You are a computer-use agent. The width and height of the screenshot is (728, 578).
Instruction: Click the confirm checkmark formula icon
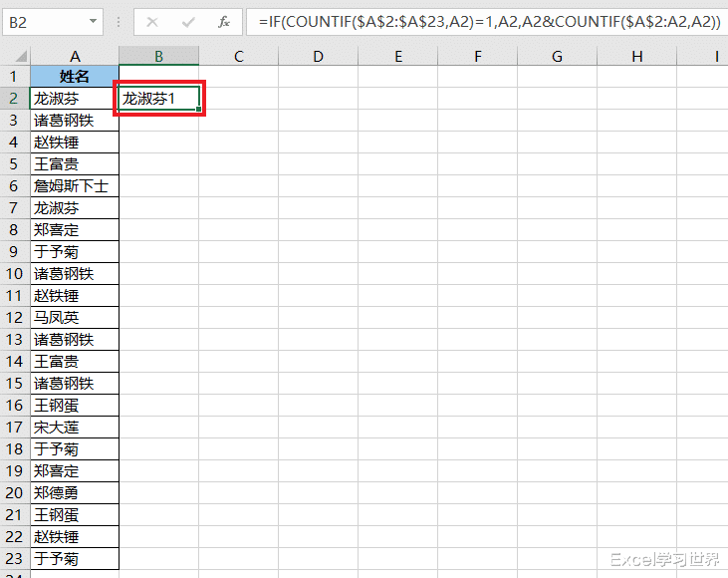coord(188,22)
